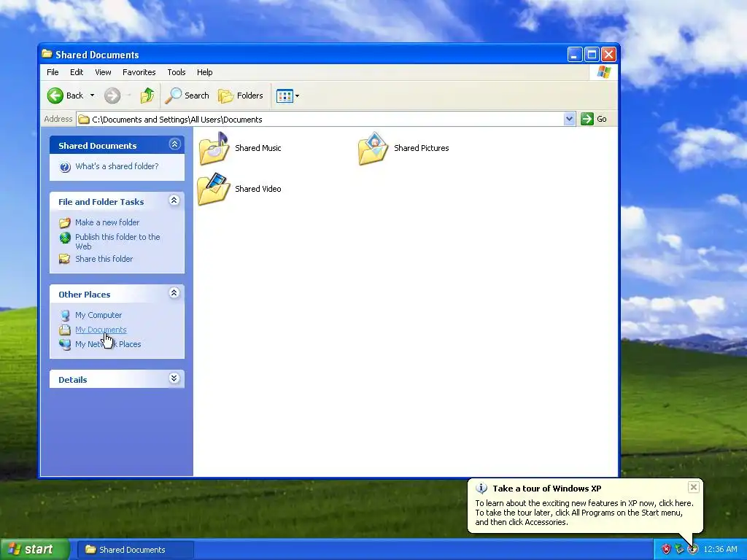Viewport: 747px width, 560px height.
Task: Open the File menu
Action: pos(53,72)
